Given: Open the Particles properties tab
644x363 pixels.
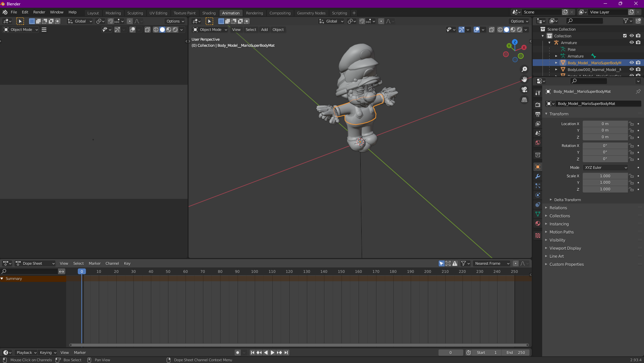Looking at the screenshot, I should point(538,186).
